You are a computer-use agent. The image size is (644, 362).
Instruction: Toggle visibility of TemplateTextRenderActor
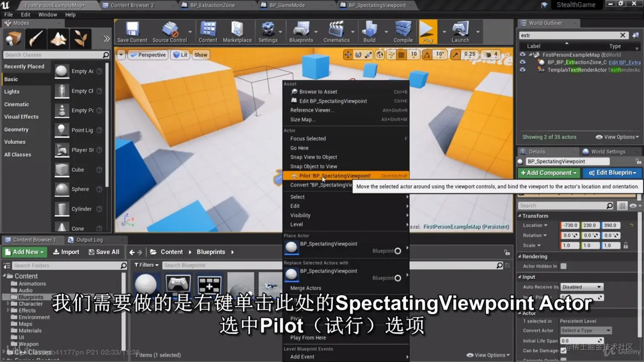click(523, 70)
